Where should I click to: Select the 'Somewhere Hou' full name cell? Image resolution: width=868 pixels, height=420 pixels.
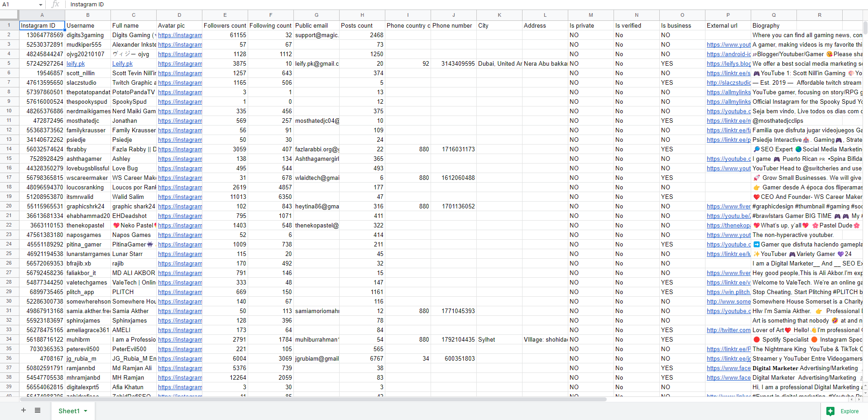[x=134, y=301]
